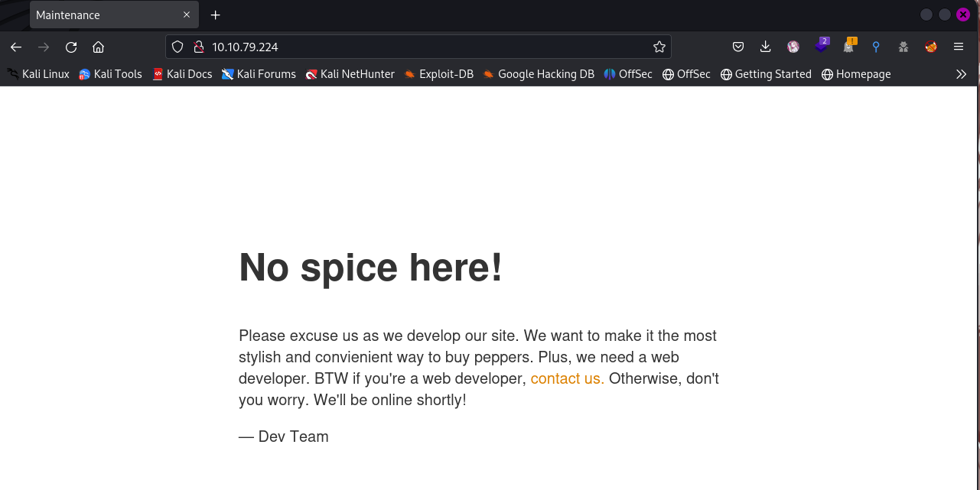
Task: Click the red crossed-out cookie extension icon
Action: [x=931, y=47]
